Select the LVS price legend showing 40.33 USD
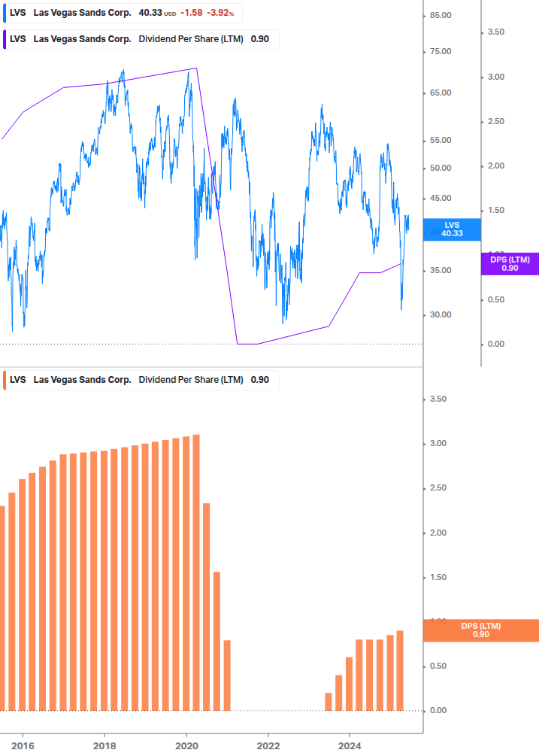Viewport: 539px width, 756px height. coord(123,13)
